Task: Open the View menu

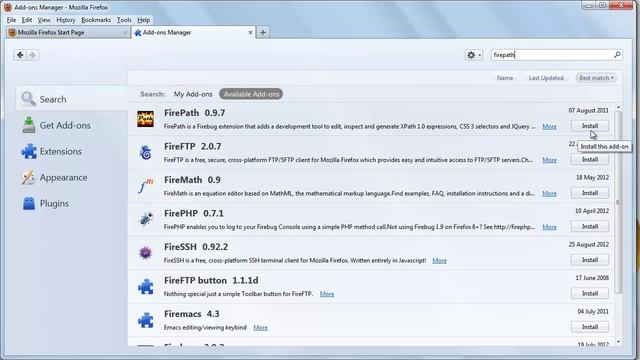Action: 44,20
